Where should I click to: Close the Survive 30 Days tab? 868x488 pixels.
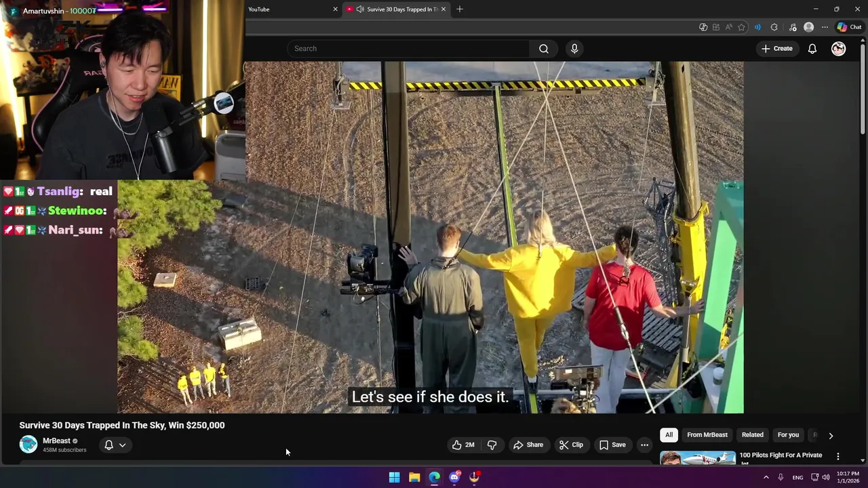(x=443, y=9)
